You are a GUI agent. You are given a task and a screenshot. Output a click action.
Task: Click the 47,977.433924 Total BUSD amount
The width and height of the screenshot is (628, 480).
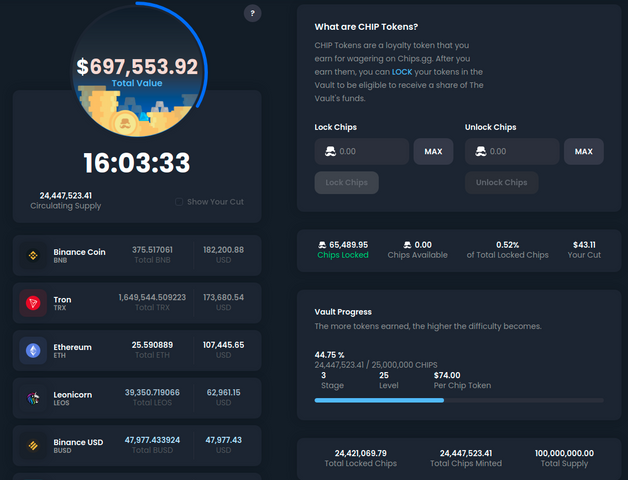(x=152, y=440)
